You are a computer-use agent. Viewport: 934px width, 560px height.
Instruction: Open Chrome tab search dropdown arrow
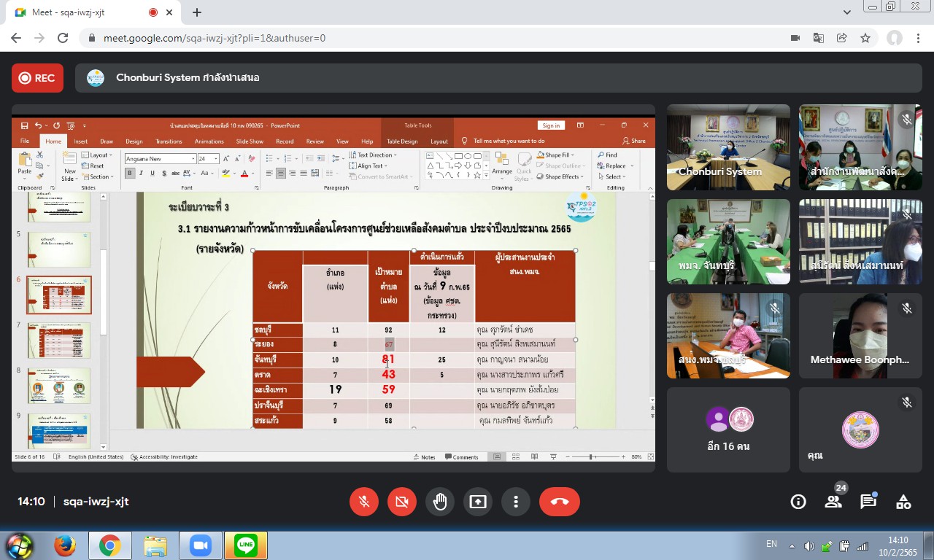[x=847, y=12]
